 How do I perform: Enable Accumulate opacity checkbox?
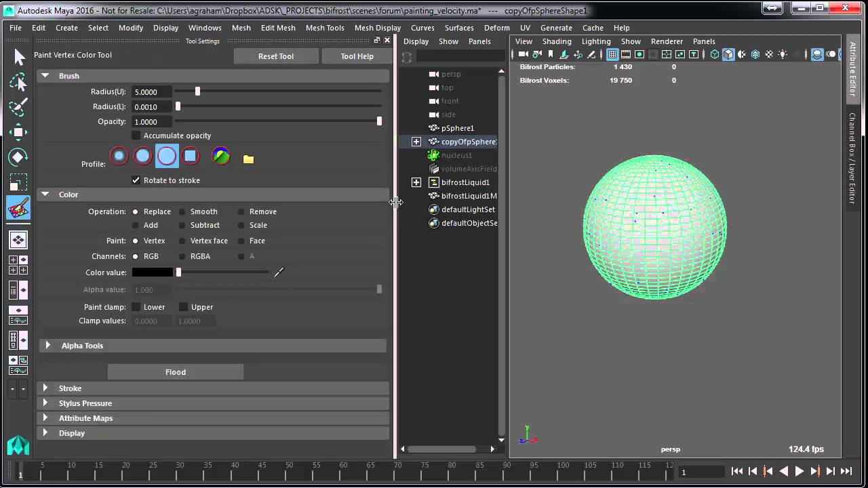pyautogui.click(x=136, y=136)
